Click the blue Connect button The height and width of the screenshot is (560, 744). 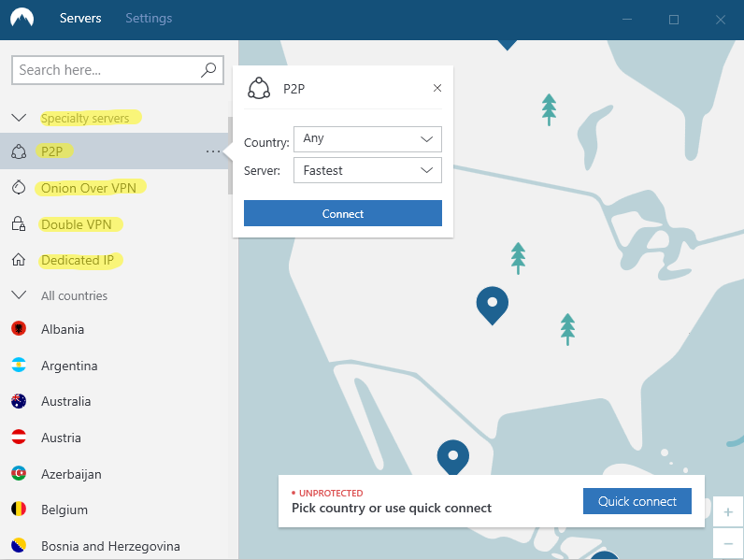pyautogui.click(x=343, y=213)
